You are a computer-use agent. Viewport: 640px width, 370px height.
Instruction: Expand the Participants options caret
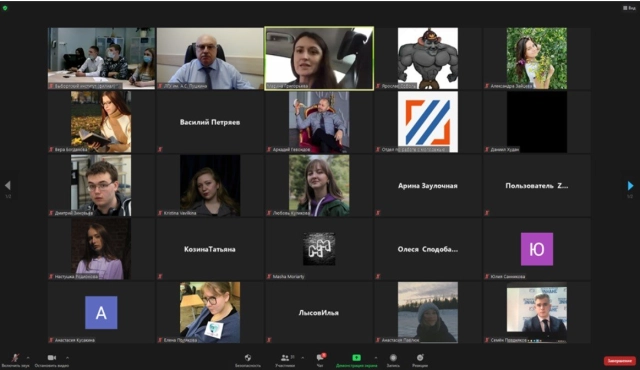coord(302,357)
